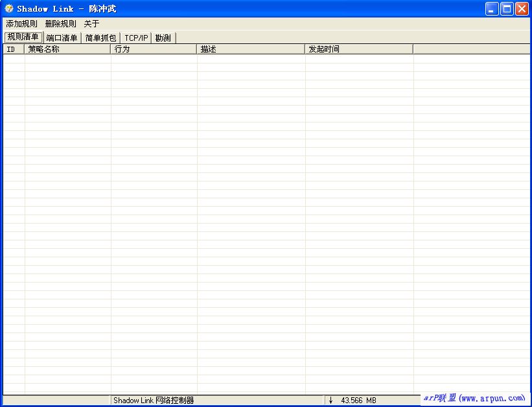Maximize the Shadow Link window

[507, 8]
